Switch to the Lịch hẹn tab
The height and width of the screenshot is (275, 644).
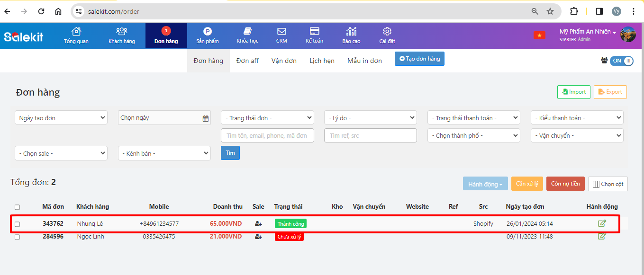322,61
